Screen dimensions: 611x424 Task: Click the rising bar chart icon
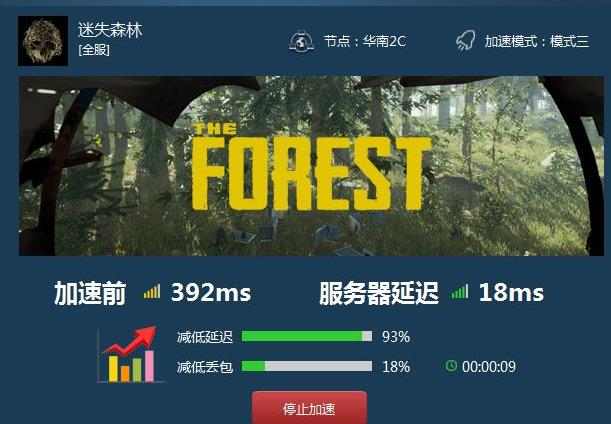tap(130, 354)
